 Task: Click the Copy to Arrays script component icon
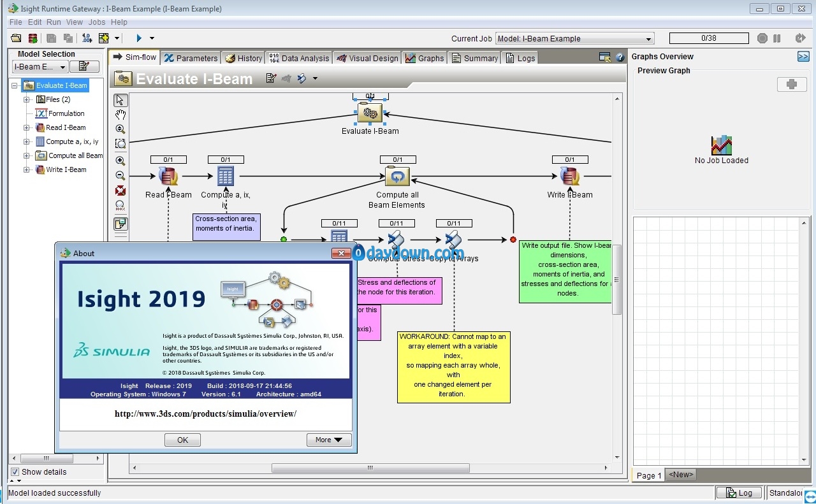coord(453,240)
